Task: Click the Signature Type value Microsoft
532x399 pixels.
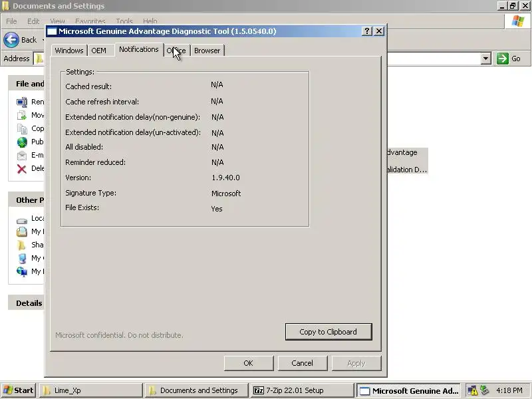Action: coord(226,194)
